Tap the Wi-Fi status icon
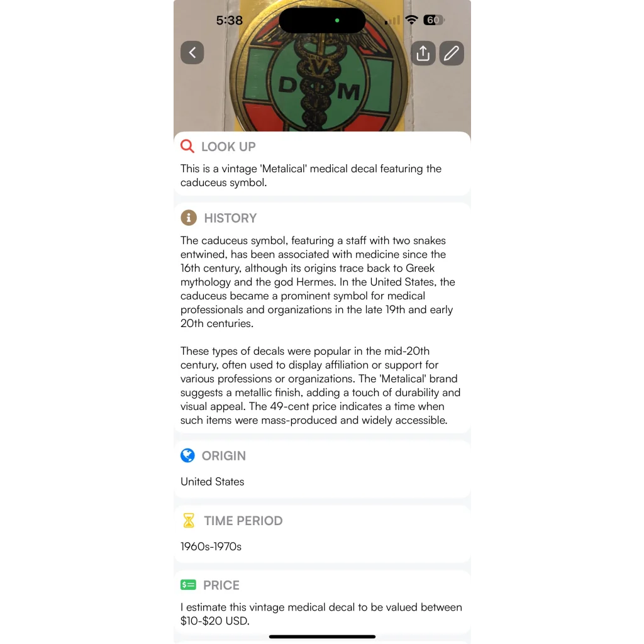The image size is (644, 644). pos(411,19)
